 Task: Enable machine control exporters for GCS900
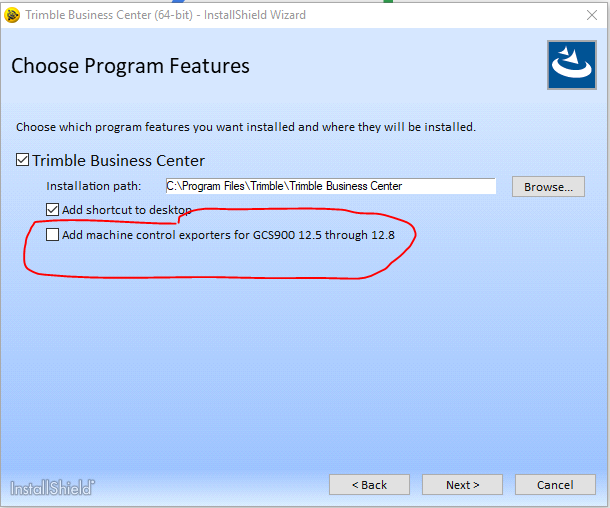pos(53,235)
